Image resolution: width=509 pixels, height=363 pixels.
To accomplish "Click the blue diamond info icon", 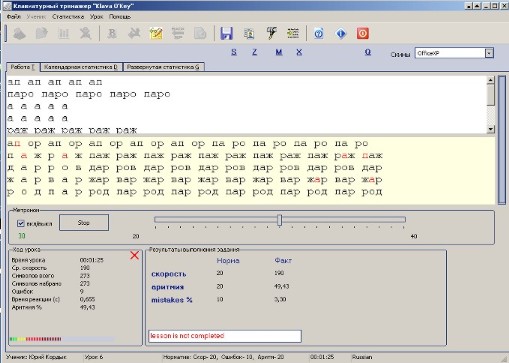I will [341, 33].
